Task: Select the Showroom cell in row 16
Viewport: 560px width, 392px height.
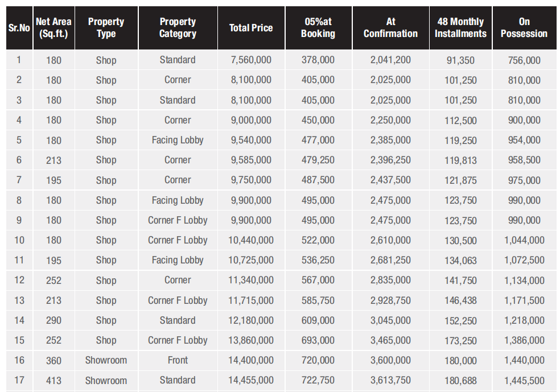Action: [106, 360]
